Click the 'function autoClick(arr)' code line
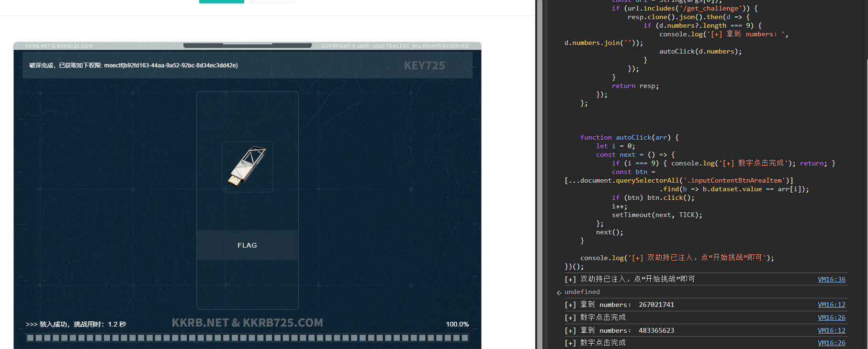The width and height of the screenshot is (868, 349). tap(629, 137)
